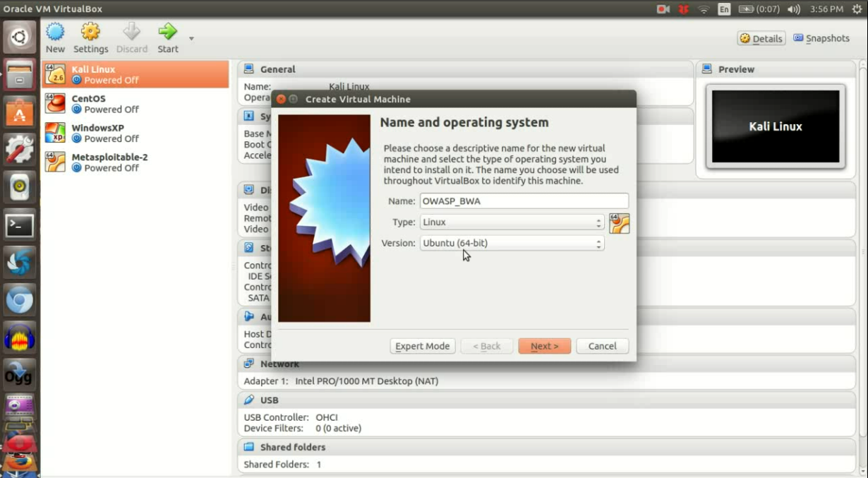Click the clock showing 3:56 PM
Image resolution: width=868 pixels, height=478 pixels.
click(x=827, y=9)
